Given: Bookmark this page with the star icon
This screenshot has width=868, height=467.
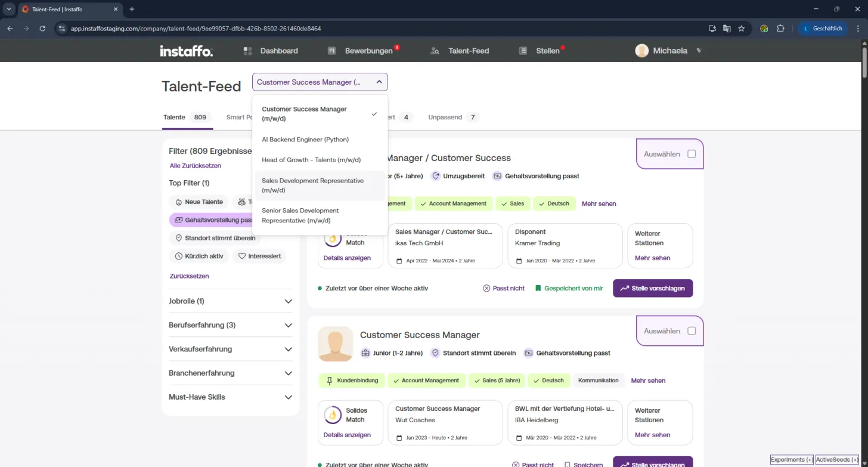Looking at the screenshot, I should pos(742,28).
